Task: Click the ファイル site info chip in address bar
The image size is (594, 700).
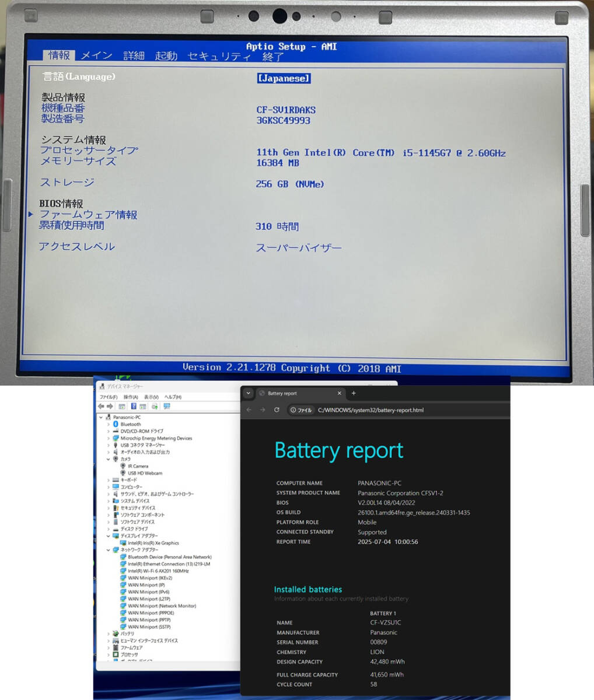Action: tap(301, 410)
